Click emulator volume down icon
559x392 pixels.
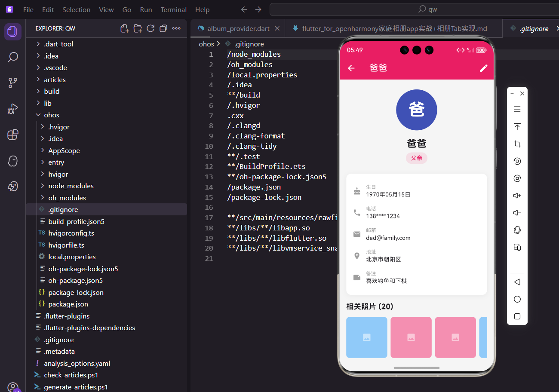tap(517, 213)
